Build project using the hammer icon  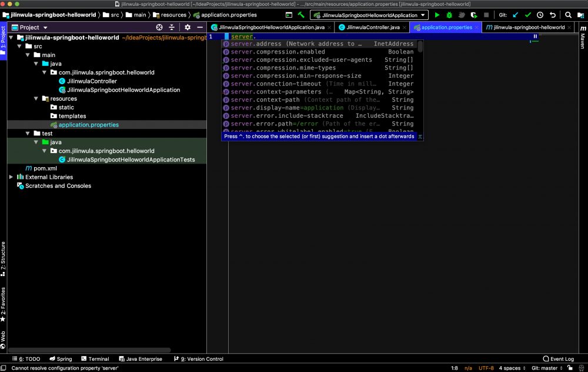point(301,15)
